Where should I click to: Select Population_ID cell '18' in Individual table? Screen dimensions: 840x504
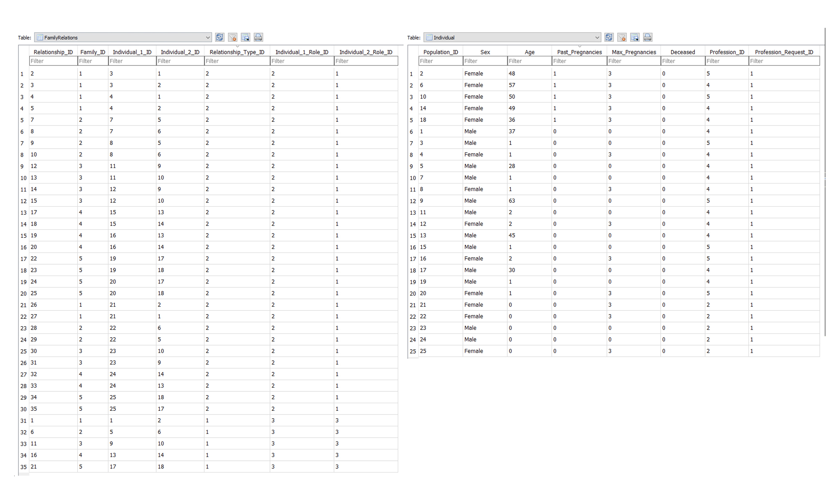441,120
